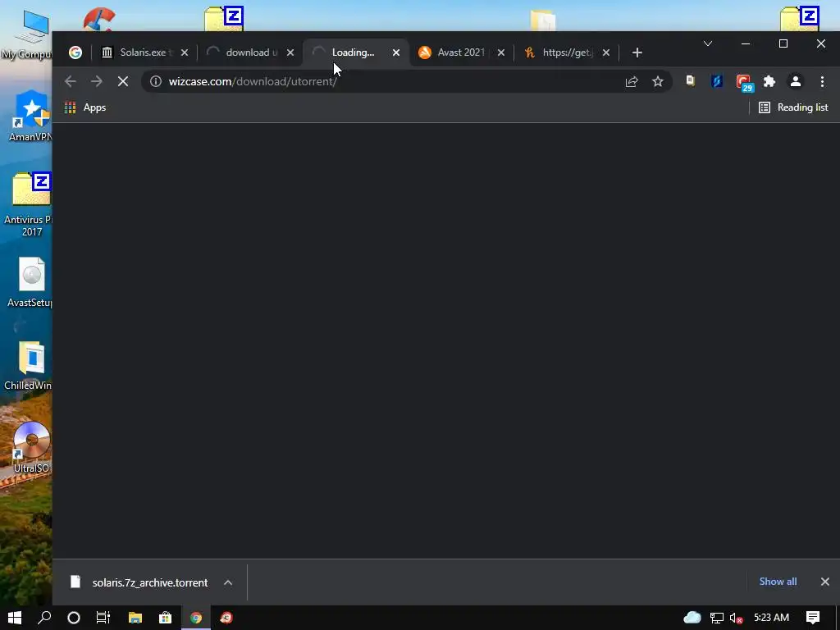The height and width of the screenshot is (630, 840).
Task: Open the Reading list
Action: pos(793,107)
